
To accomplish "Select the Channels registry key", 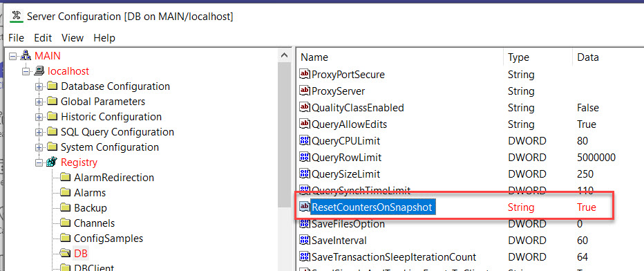I will [95, 223].
